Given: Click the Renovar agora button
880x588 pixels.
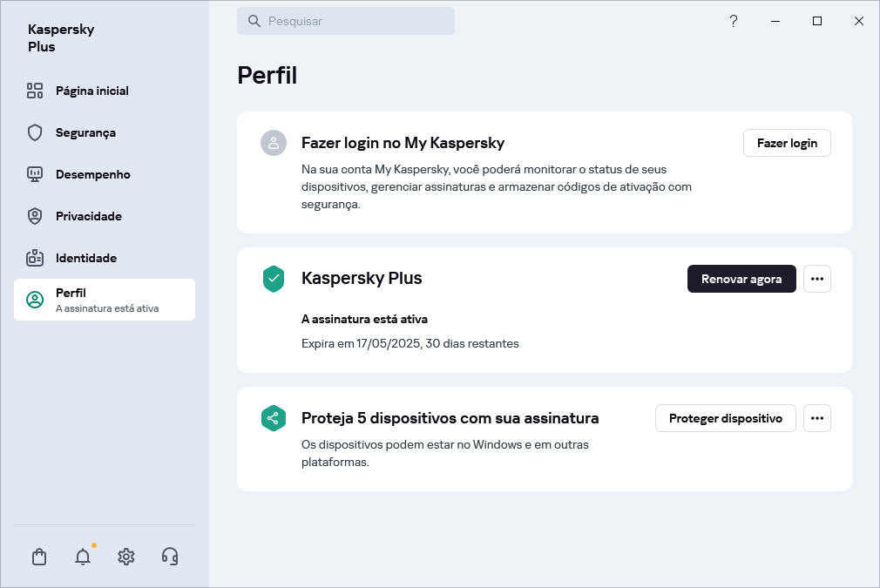Looking at the screenshot, I should pos(741,279).
